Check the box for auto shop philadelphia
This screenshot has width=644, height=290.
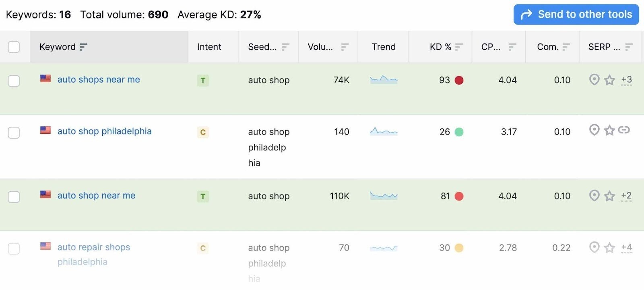coord(14,133)
